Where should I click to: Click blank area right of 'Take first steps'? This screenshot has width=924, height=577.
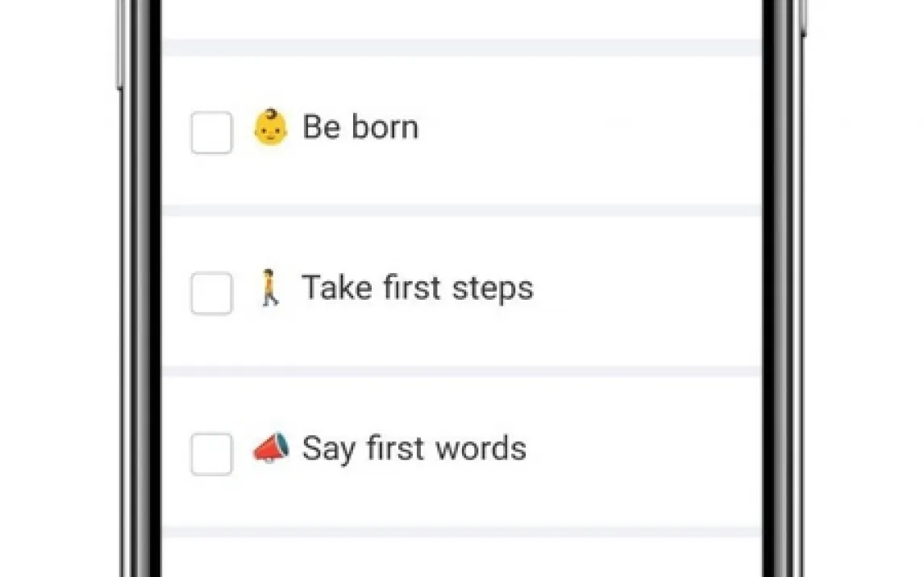(x=645, y=290)
